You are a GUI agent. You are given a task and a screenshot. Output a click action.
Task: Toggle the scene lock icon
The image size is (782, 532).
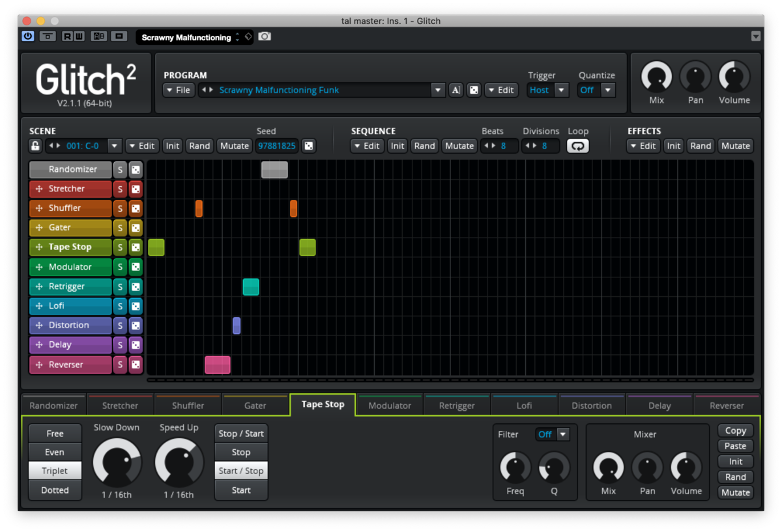pos(35,146)
